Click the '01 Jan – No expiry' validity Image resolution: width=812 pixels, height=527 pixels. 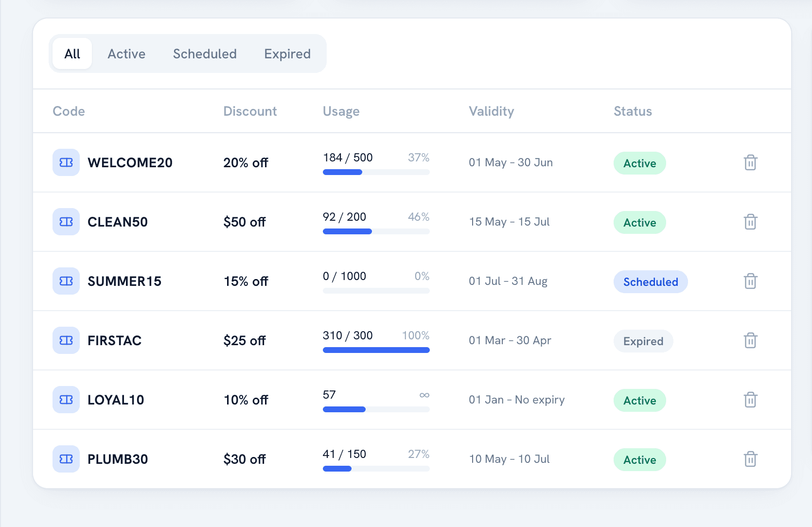[x=517, y=400]
